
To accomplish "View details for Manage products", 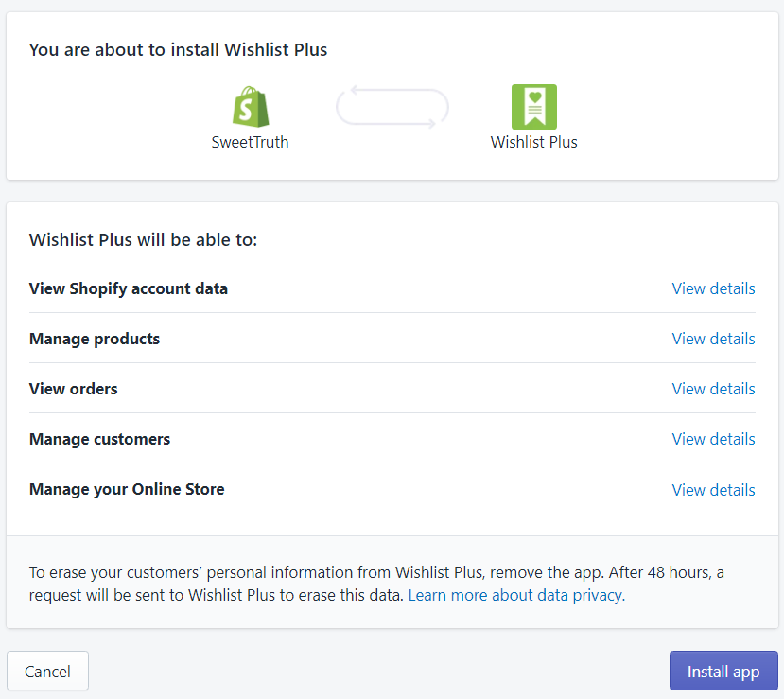I will [x=713, y=339].
